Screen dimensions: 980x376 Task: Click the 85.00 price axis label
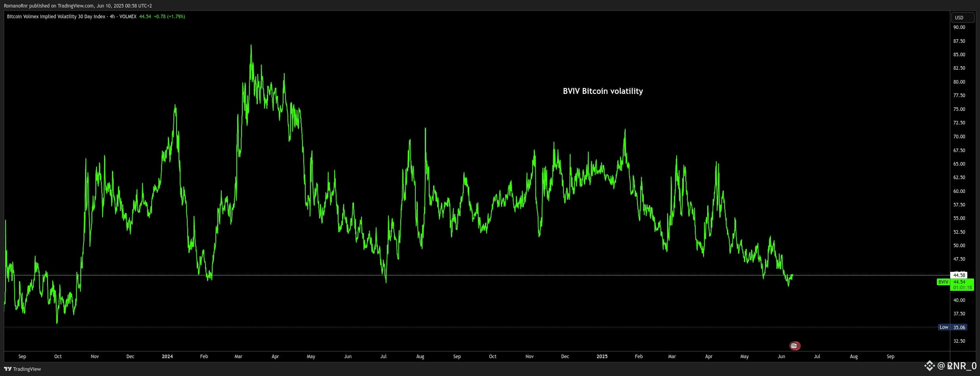[x=959, y=55]
